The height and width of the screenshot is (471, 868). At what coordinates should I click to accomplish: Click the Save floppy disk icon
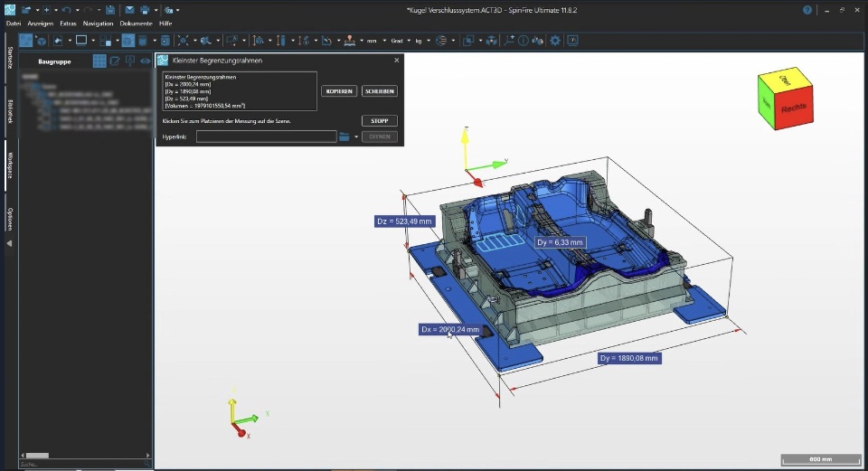pos(110,10)
